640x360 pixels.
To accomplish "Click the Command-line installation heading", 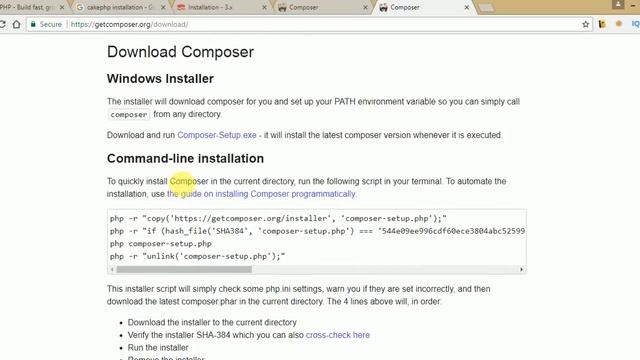I will point(185,158).
